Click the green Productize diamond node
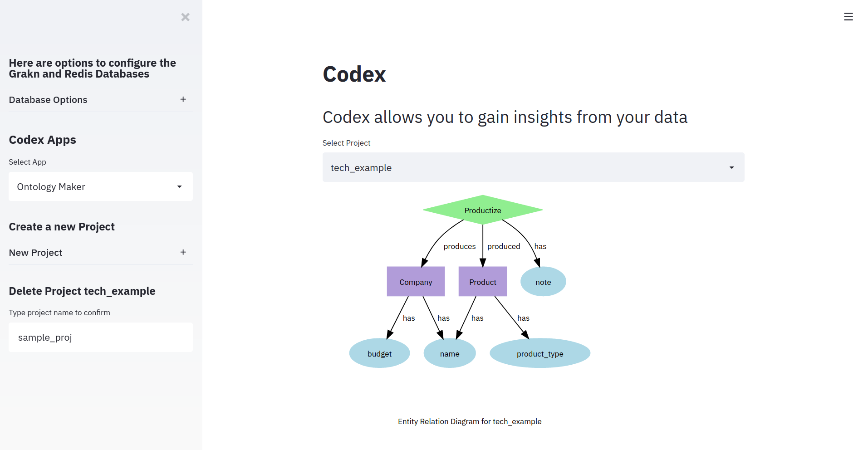 point(482,210)
